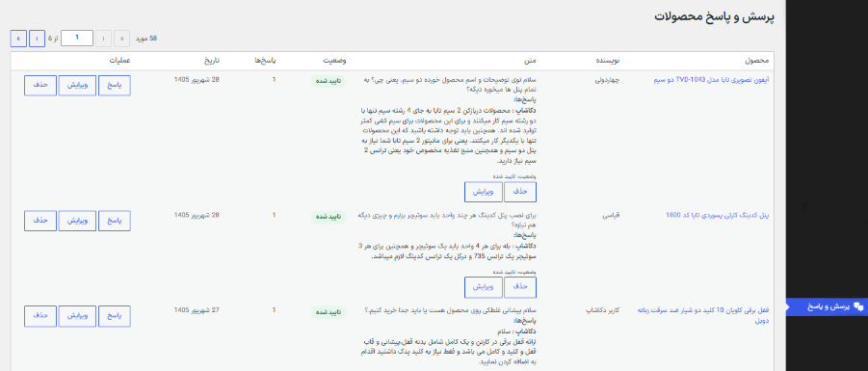The height and width of the screenshot is (371, 868).
Task: Click حذف in operations column of قیاسی row
Action: pyautogui.click(x=40, y=221)
